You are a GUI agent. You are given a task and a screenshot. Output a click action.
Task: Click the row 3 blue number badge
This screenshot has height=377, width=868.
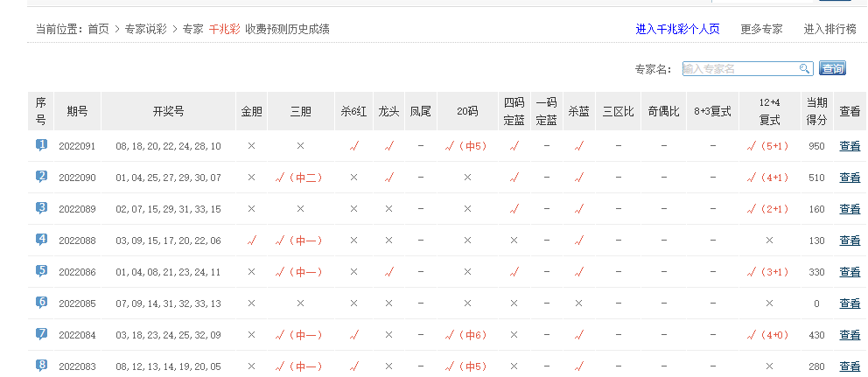41,208
